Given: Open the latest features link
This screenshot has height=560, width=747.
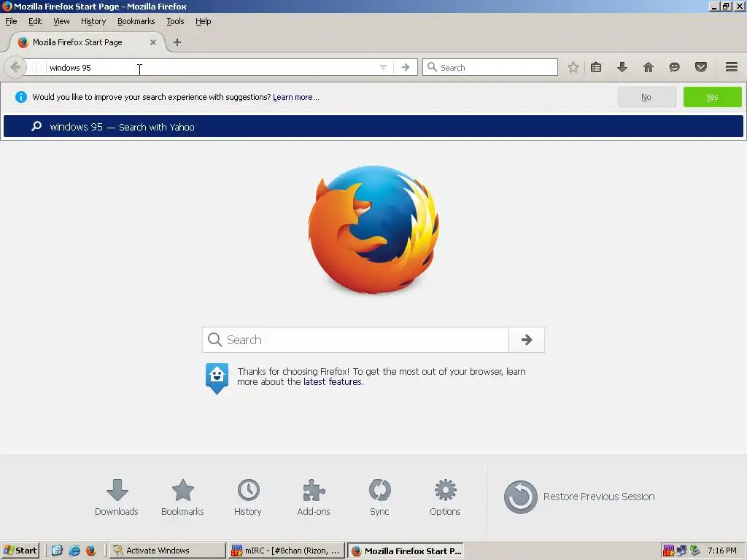Looking at the screenshot, I should (333, 382).
